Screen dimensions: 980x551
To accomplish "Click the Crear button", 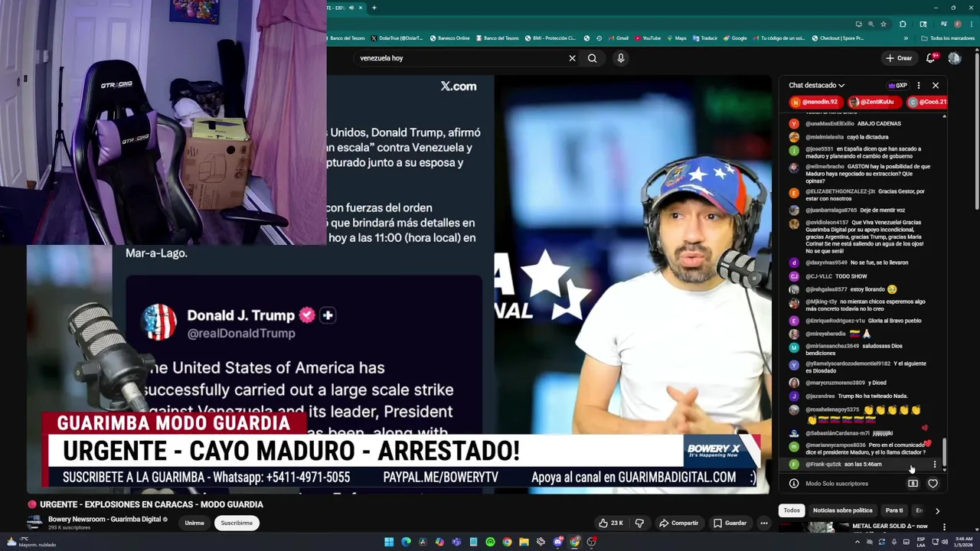I will [x=899, y=58].
